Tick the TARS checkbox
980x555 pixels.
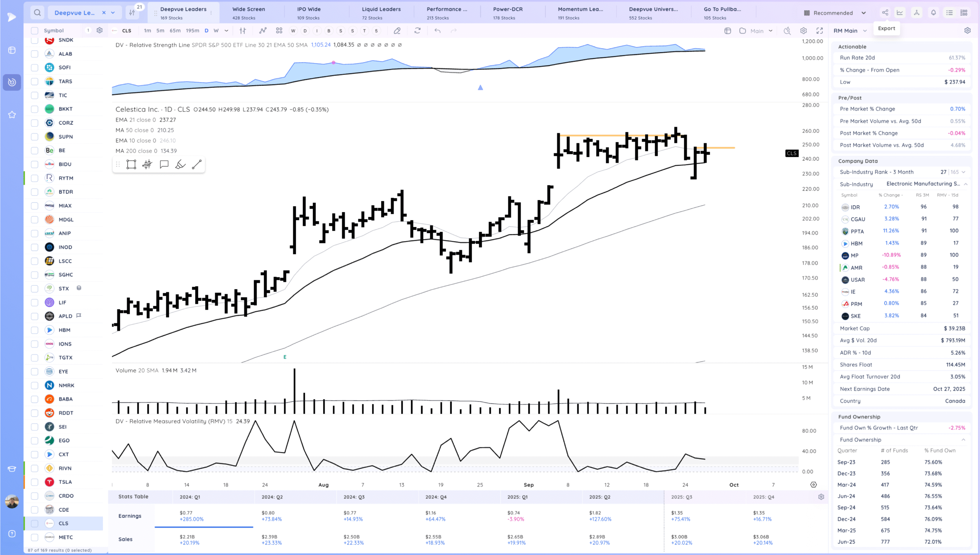coord(34,82)
